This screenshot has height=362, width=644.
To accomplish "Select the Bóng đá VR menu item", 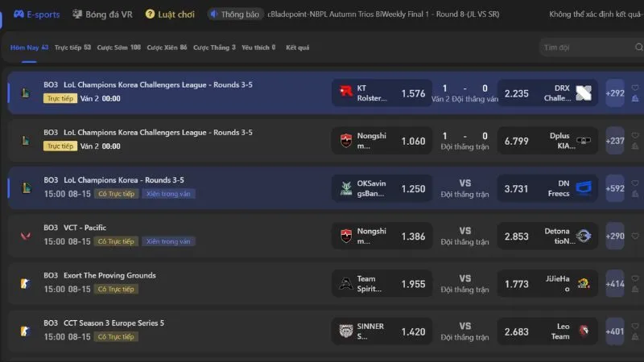I will [102, 14].
